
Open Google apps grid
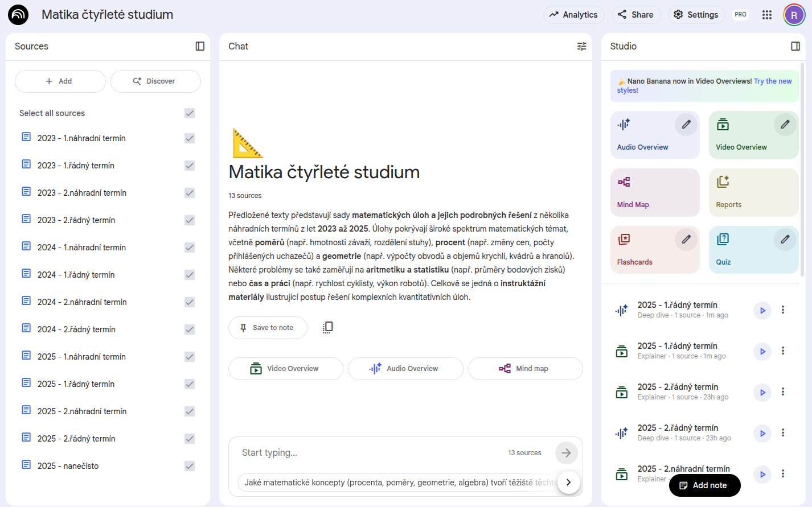click(x=767, y=15)
